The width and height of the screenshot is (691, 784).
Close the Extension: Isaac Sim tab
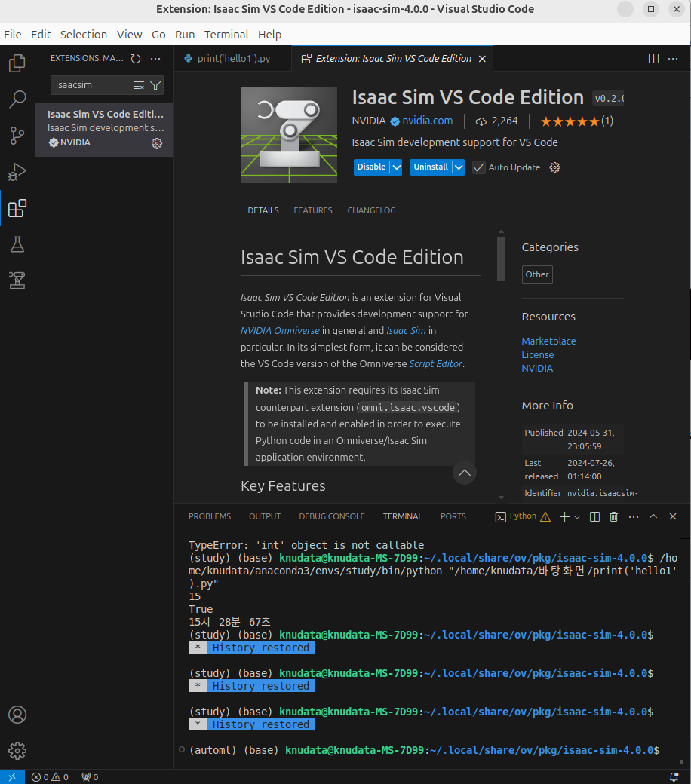[482, 59]
